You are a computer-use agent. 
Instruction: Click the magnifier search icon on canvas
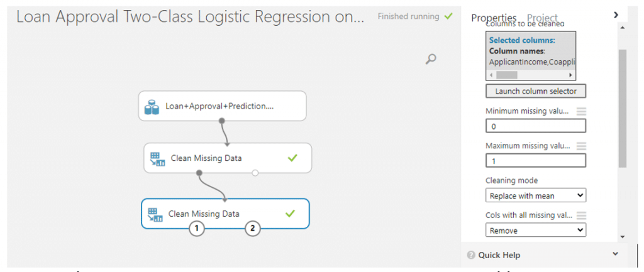point(430,59)
